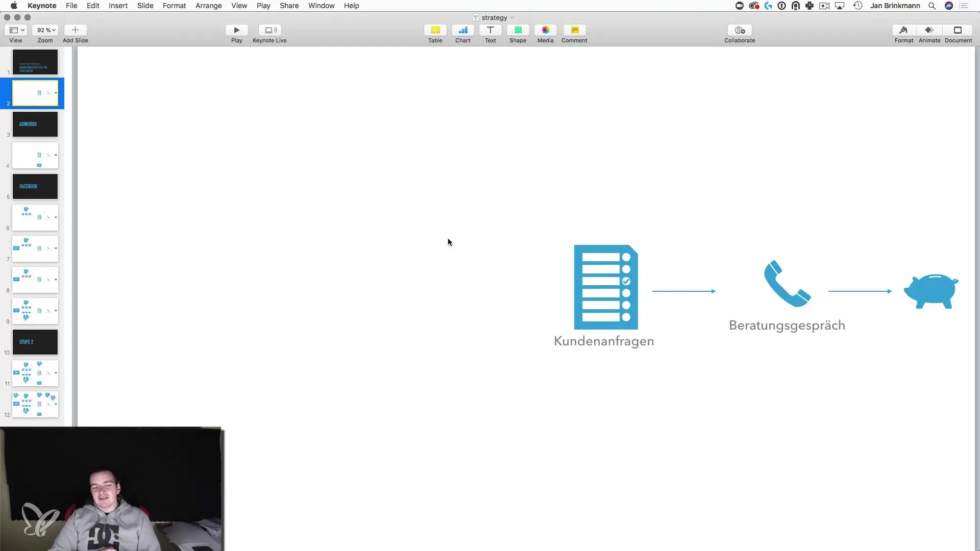Toggle the Animate inspector
This screenshot has height=551, width=980.
click(929, 30)
